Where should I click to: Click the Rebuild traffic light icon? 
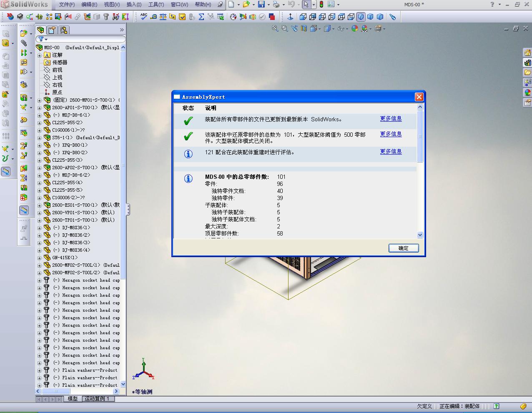[321, 4]
